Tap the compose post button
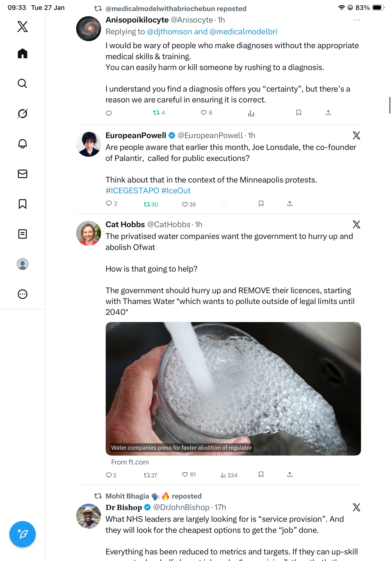 [x=23, y=534]
